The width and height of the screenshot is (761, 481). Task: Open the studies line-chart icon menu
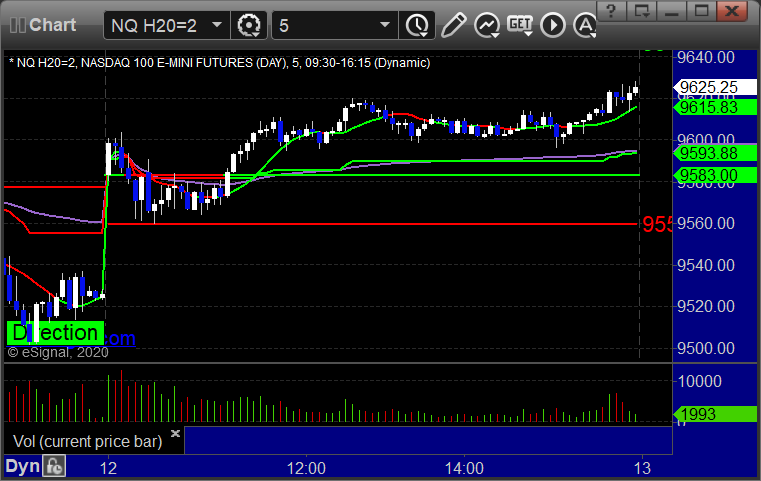(x=487, y=25)
